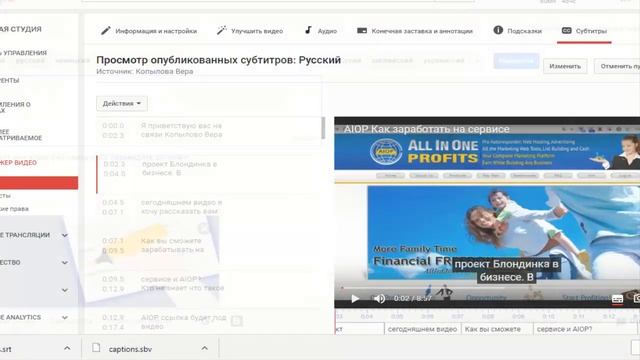Click the subtitle list scrollbar

pyautogui.click(x=323, y=128)
